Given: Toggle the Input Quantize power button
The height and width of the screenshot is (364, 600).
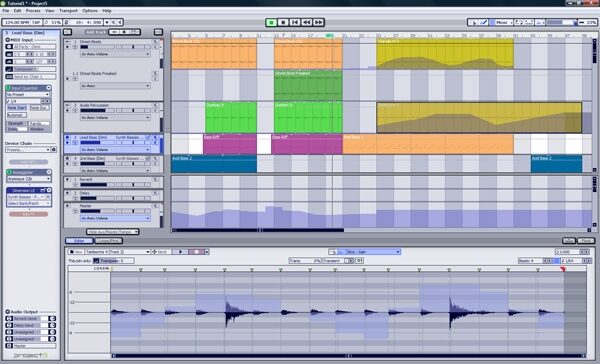Looking at the screenshot, I should [9, 88].
